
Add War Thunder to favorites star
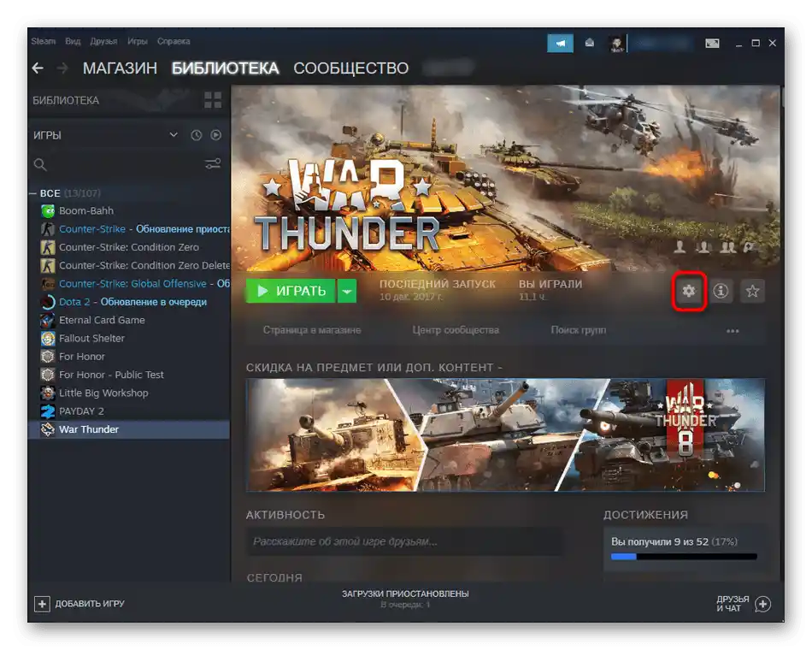[x=752, y=291]
